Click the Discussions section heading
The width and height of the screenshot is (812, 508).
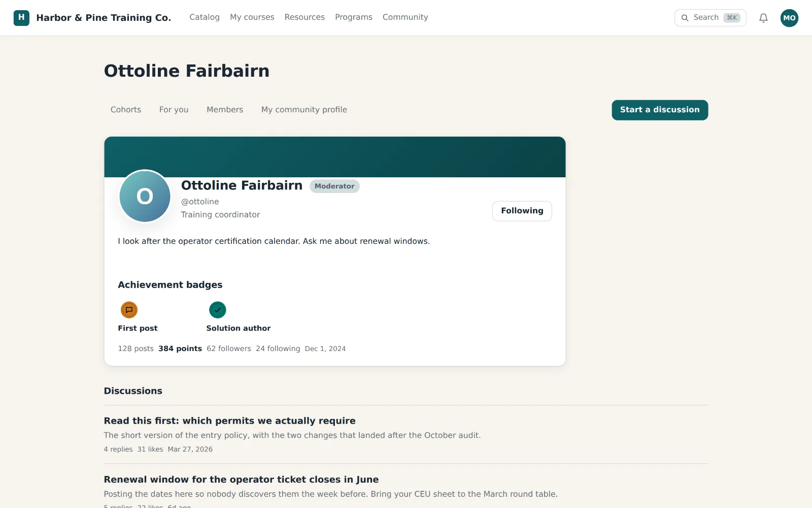pyautogui.click(x=133, y=391)
